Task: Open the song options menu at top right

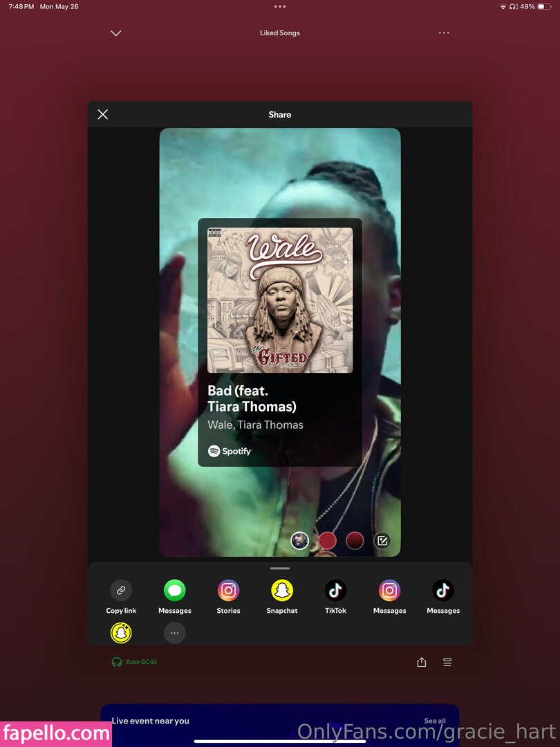Action: (x=444, y=33)
